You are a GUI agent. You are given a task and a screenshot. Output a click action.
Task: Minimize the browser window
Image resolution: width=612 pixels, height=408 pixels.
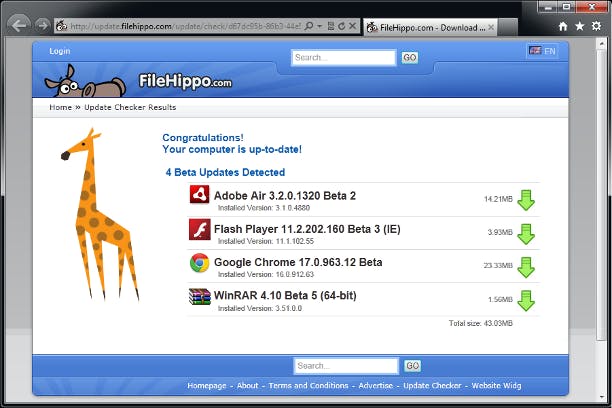[x=548, y=7]
